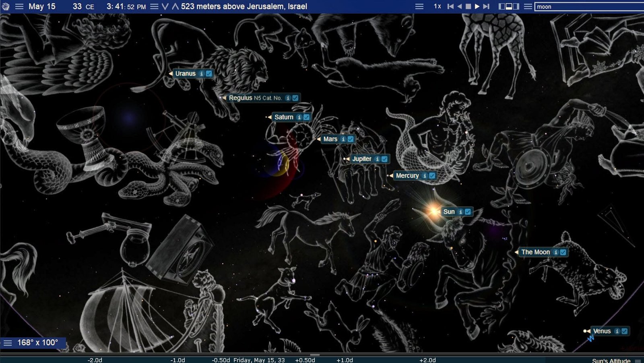Select the hand pan tool

tap(6, 6)
